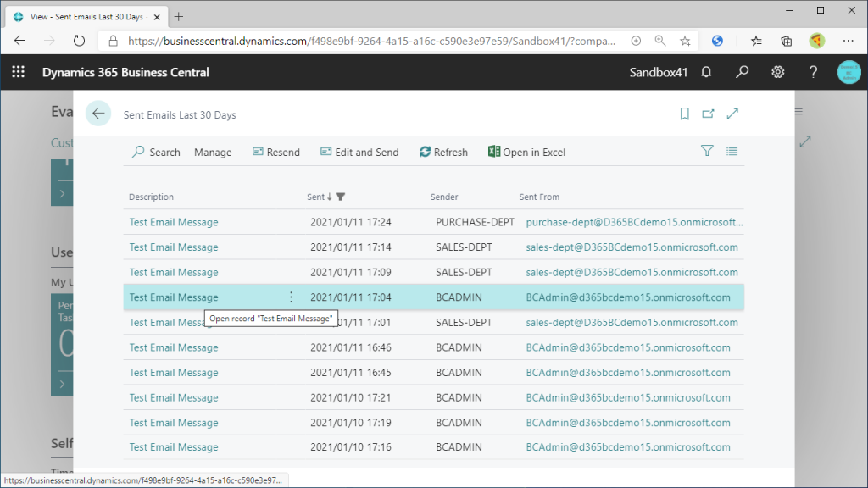Open the Test Email Message from 2021/01/10 17:19

coord(174,423)
